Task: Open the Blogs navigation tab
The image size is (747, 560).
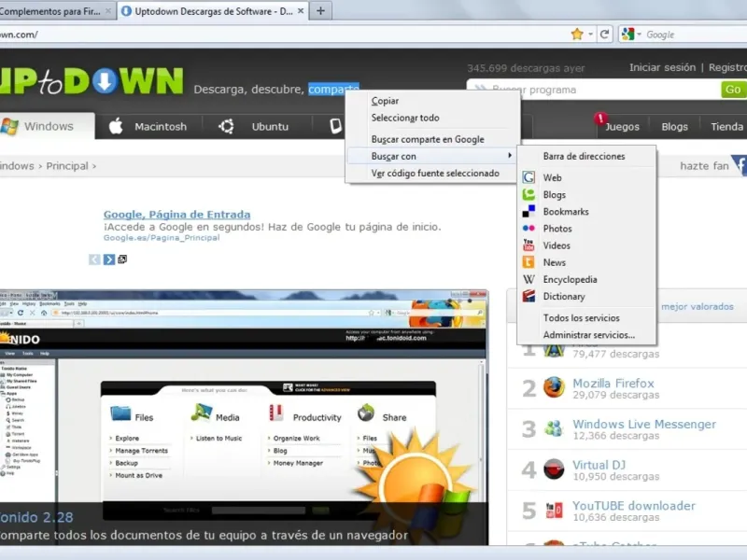Action: click(674, 127)
